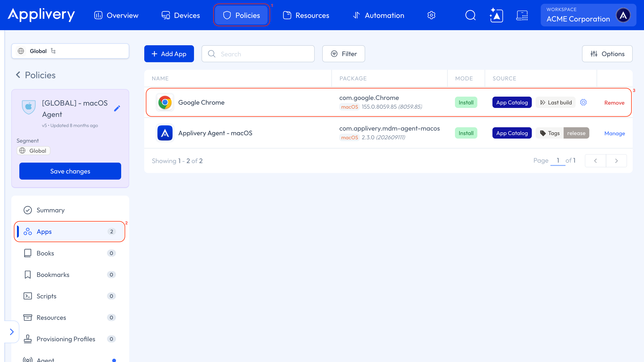Open global search magnifier in header
Image resolution: width=644 pixels, height=362 pixels.
470,15
